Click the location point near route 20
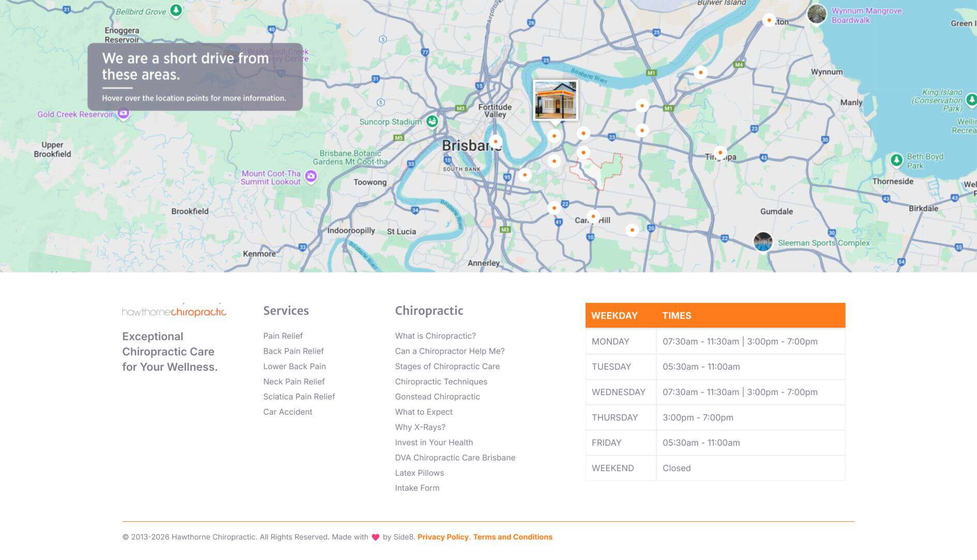This screenshot has width=977, height=560. tap(632, 230)
